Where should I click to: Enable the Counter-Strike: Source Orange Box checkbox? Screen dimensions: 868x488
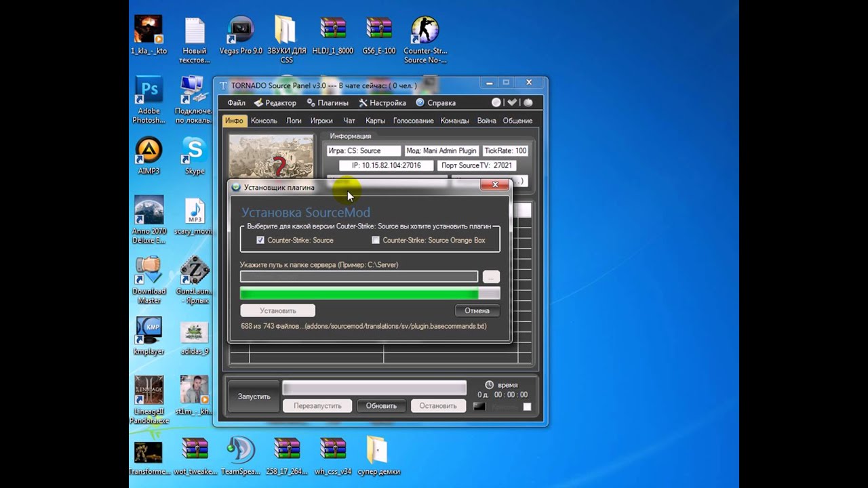[376, 240]
